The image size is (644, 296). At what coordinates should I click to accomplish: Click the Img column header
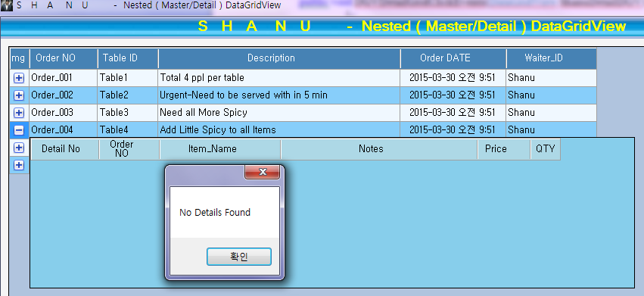coord(20,58)
